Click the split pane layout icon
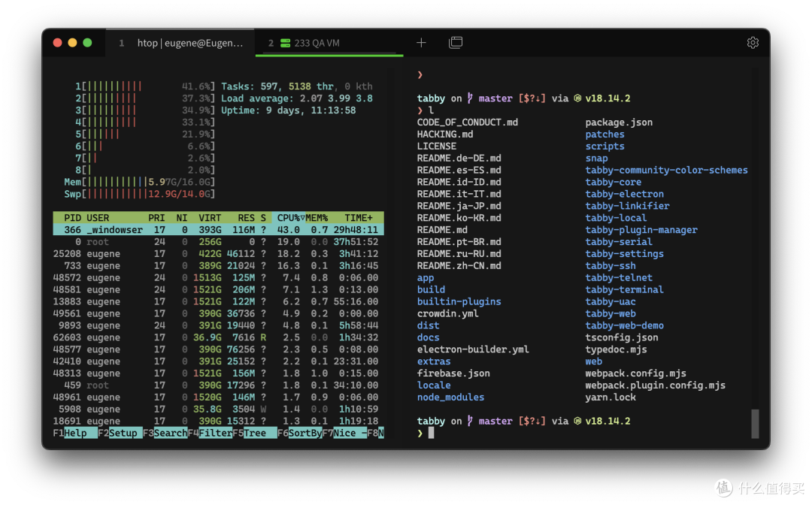Viewport: 812px width, 505px height. pos(456,42)
